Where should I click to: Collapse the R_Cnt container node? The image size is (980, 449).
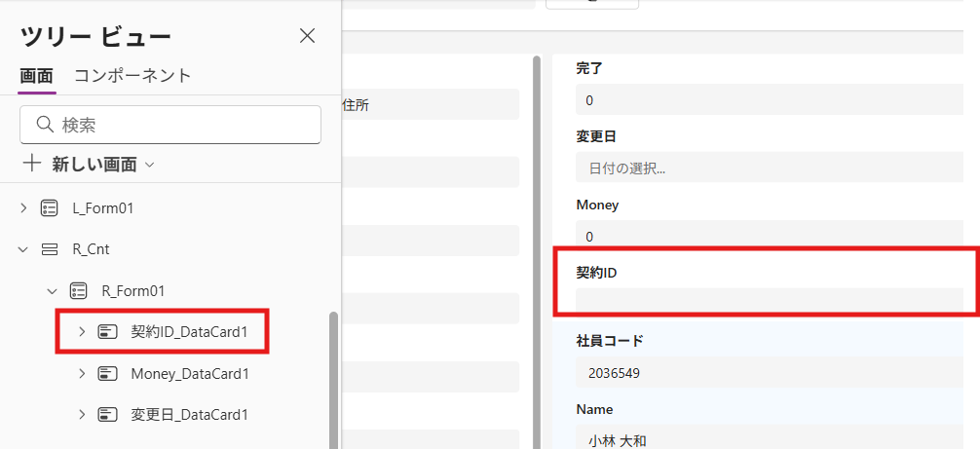click(23, 249)
